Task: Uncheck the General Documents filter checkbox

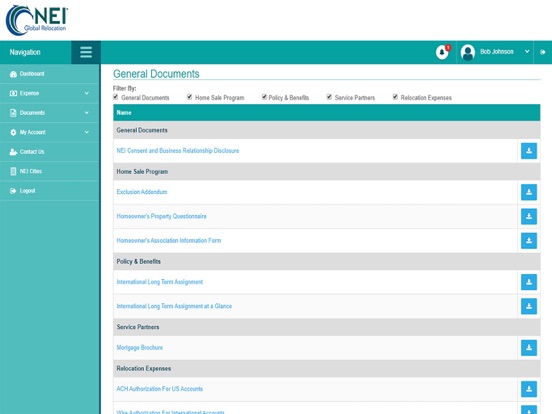Action: pos(115,97)
